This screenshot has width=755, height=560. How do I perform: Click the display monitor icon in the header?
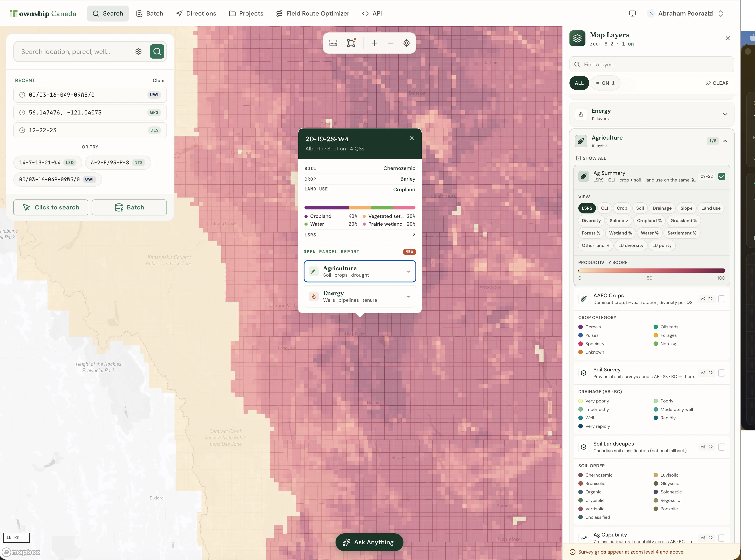click(632, 14)
